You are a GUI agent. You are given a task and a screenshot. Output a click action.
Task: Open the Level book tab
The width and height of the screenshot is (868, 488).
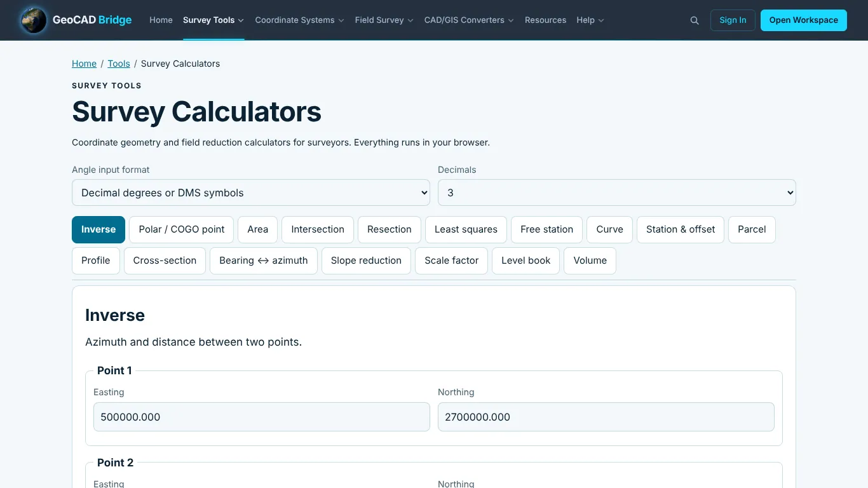pyautogui.click(x=526, y=261)
